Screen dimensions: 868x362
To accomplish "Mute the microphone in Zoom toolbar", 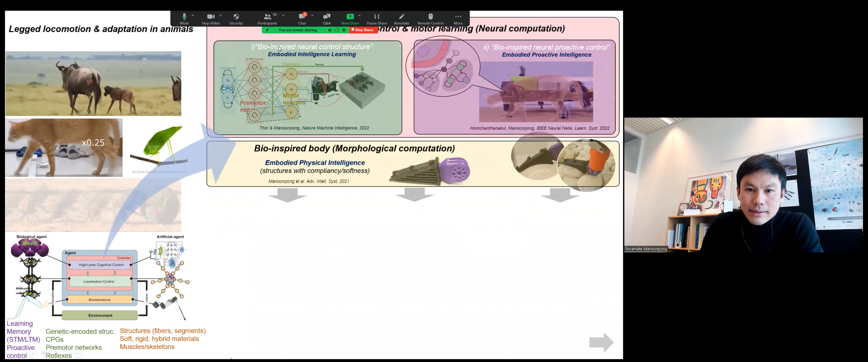I will point(184,19).
